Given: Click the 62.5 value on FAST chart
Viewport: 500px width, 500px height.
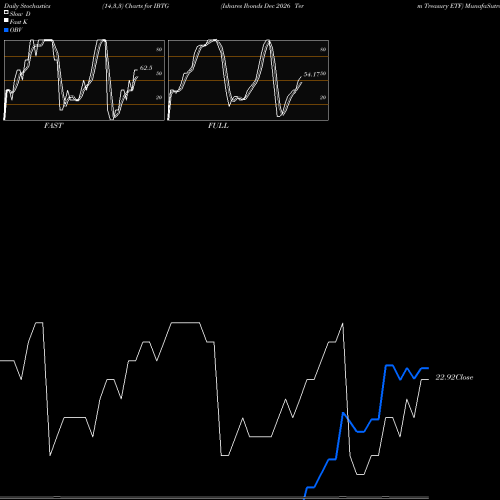Looking at the screenshot, I should [146, 68].
